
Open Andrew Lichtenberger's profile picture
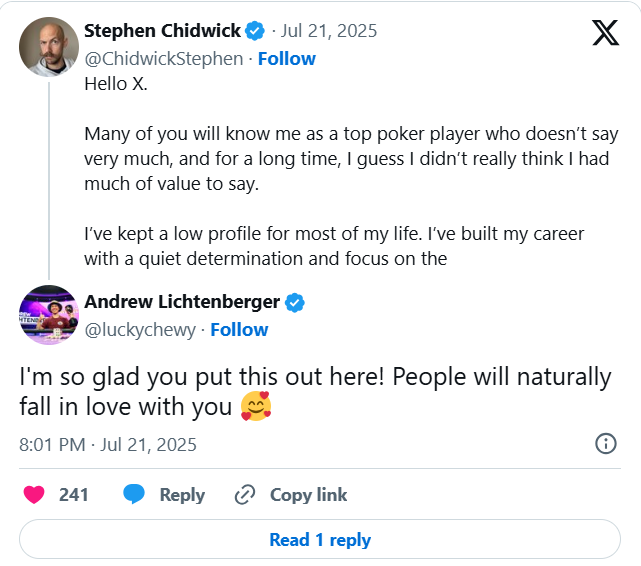click(x=49, y=315)
